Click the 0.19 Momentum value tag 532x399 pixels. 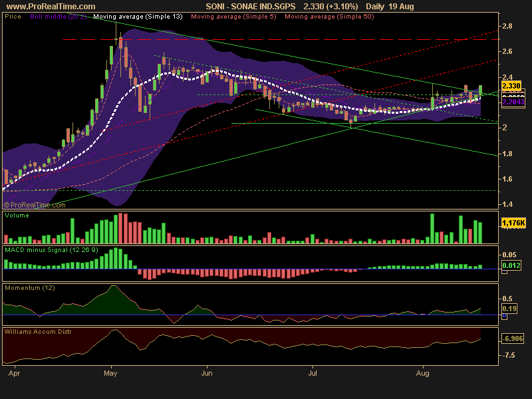[x=510, y=309]
